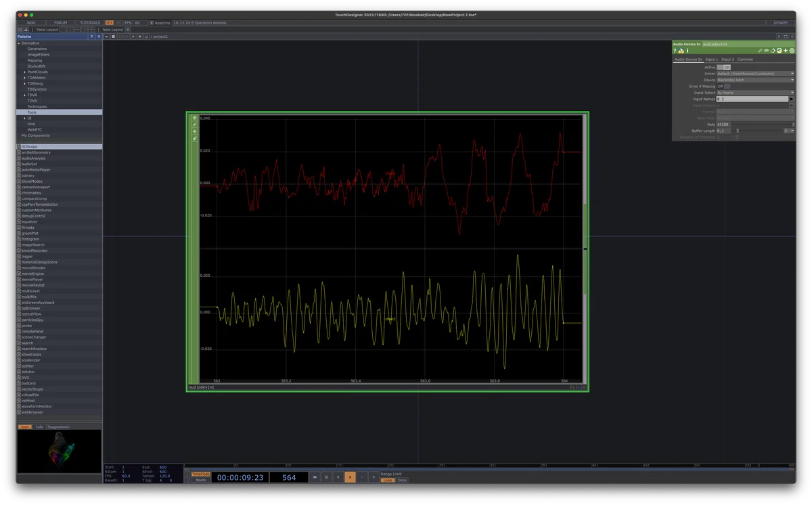The width and height of the screenshot is (812, 505).
Task: Open the Driver dropdown
Action: 755,74
